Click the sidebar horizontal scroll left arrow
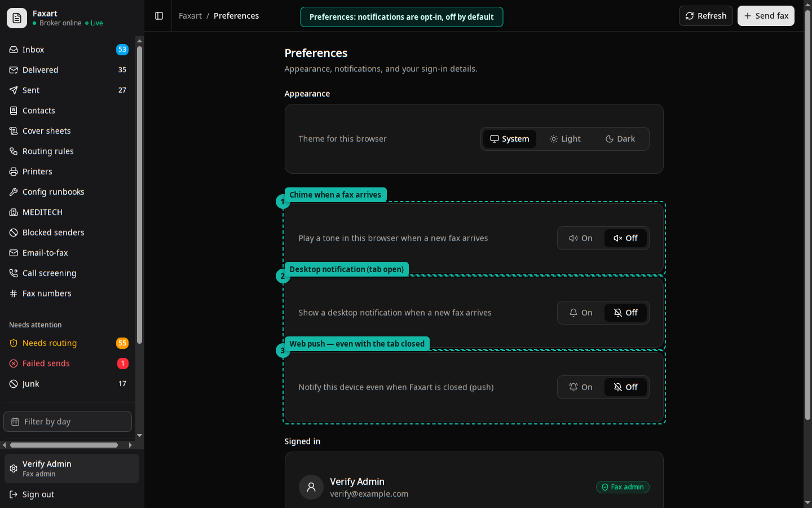Viewport: 812px width, 508px height. click(x=5, y=445)
